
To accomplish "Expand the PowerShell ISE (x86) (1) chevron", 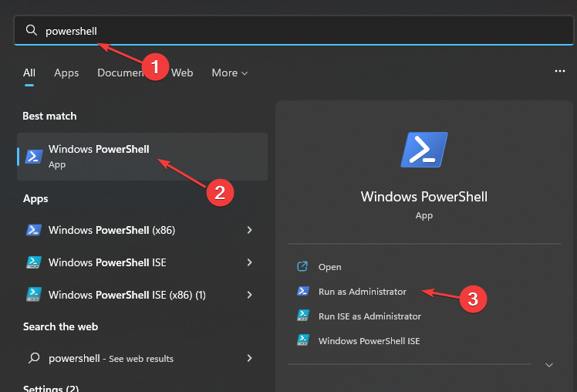I will pyautogui.click(x=249, y=295).
